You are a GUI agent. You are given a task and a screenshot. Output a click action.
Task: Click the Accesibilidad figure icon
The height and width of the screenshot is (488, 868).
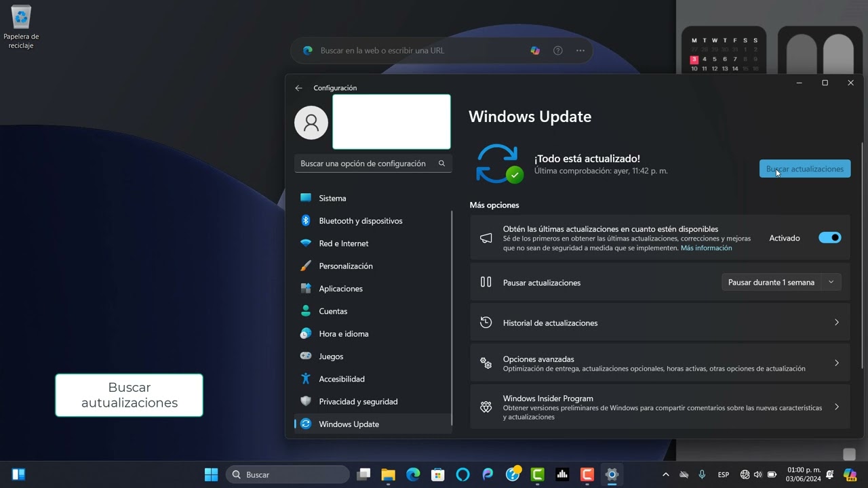306,379
